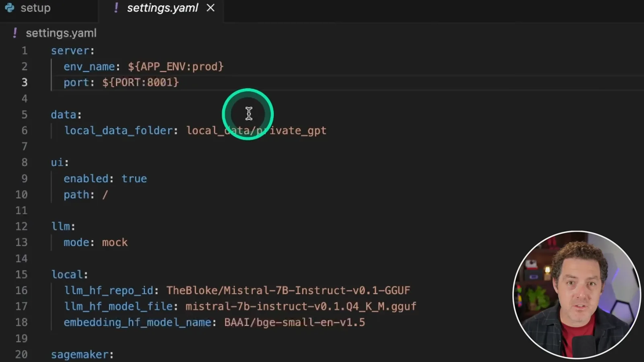Click the ${APP_ENV:prod} value
Image resolution: width=644 pixels, height=362 pixels.
[x=175, y=66]
